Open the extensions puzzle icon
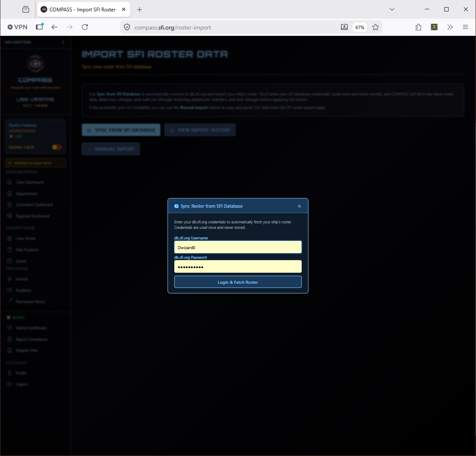The height and width of the screenshot is (456, 476). 418,27
